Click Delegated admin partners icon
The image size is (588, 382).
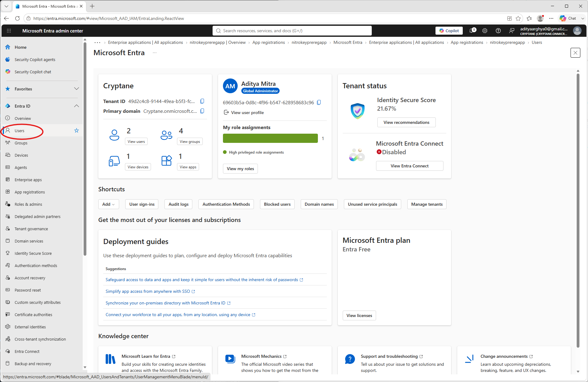pos(8,216)
